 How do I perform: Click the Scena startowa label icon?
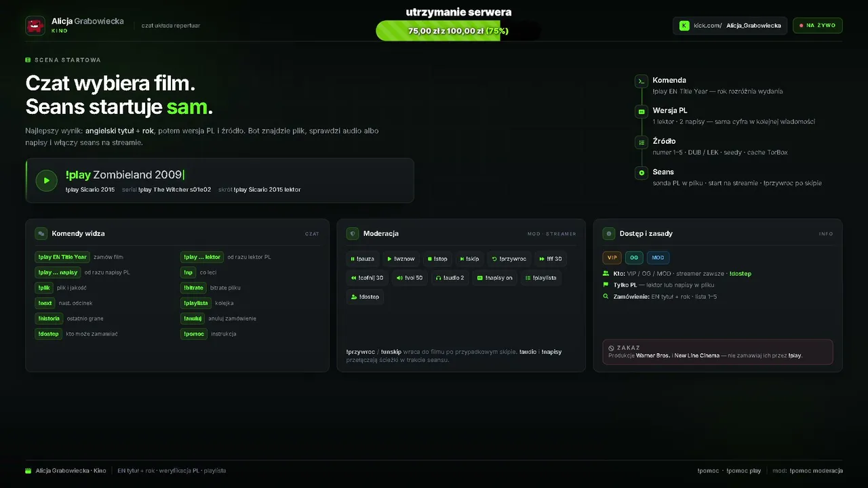click(28, 60)
